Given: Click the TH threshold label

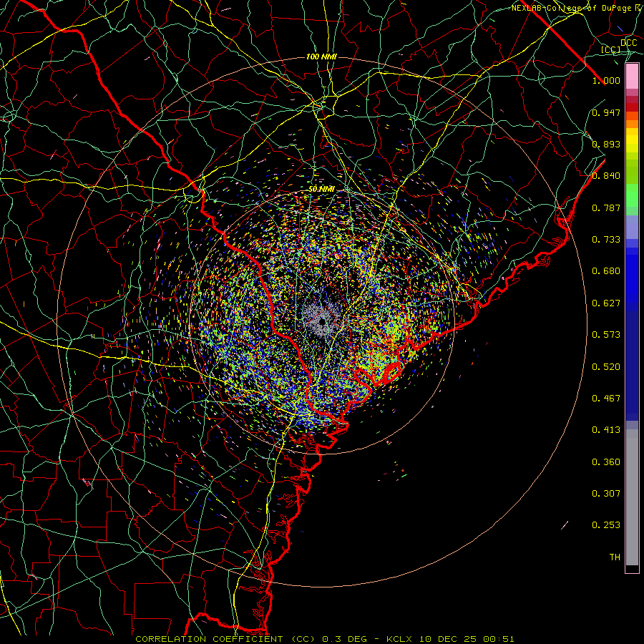Looking at the screenshot, I should point(615,557).
